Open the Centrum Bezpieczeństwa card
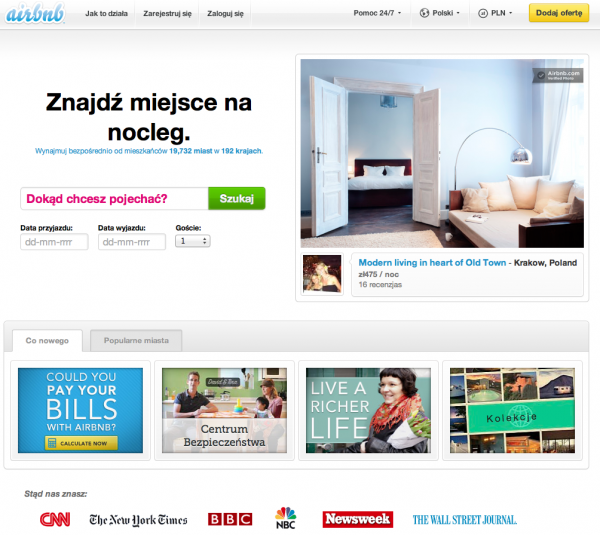600x535 pixels. coord(224,410)
